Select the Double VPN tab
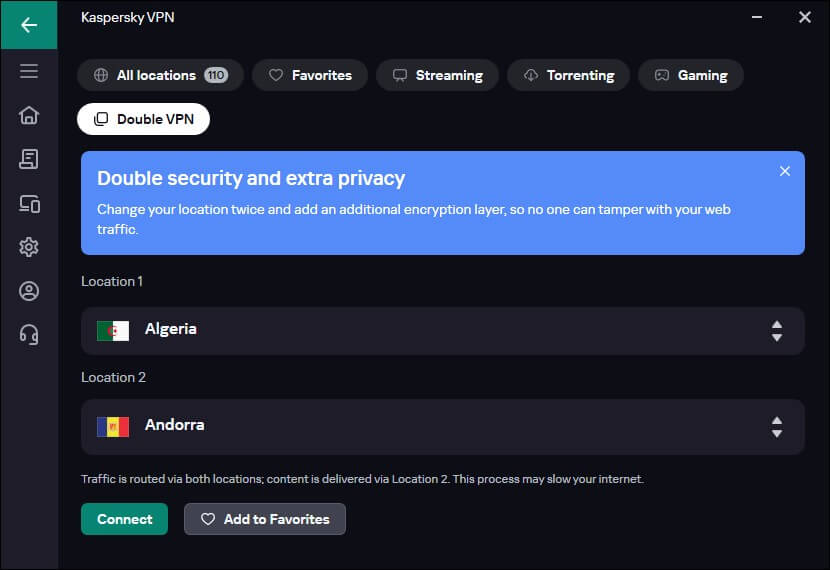 coord(143,119)
